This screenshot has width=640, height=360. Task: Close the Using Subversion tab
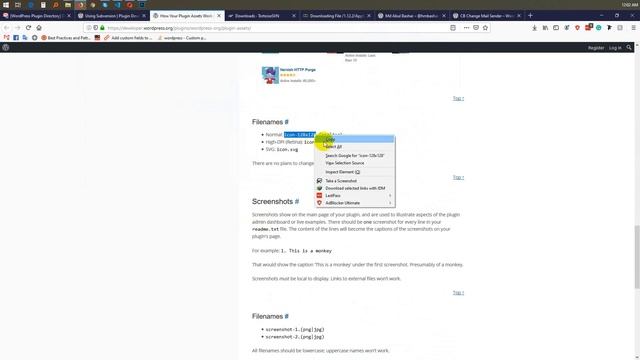point(144,16)
